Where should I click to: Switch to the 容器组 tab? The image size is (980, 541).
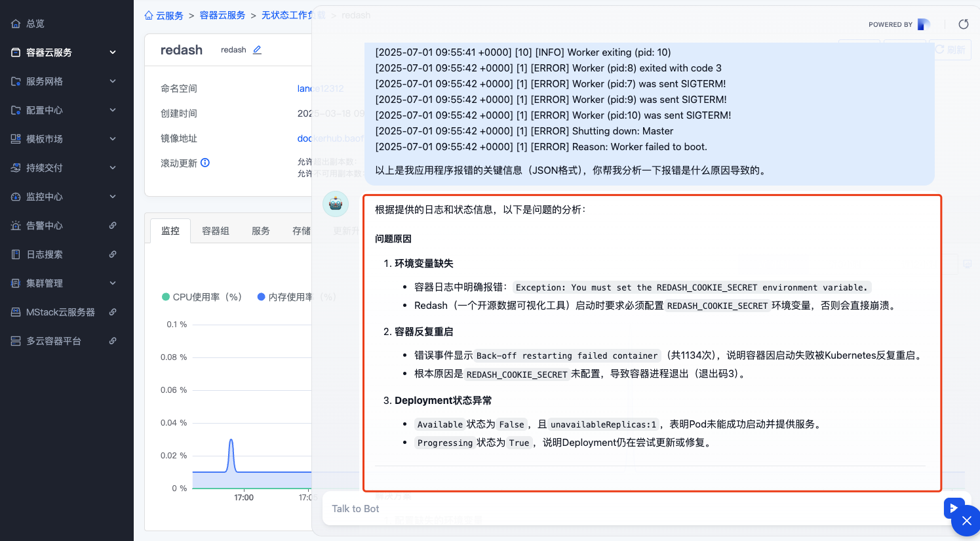tap(216, 231)
